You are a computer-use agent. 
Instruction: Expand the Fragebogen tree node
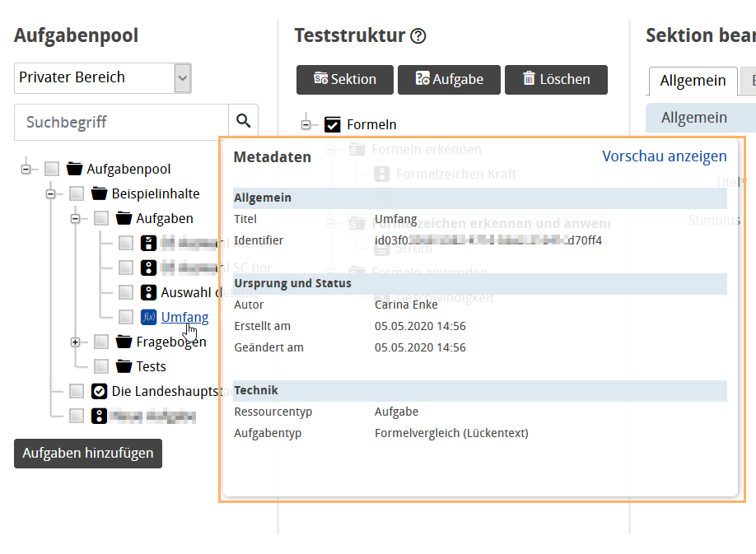[75, 342]
